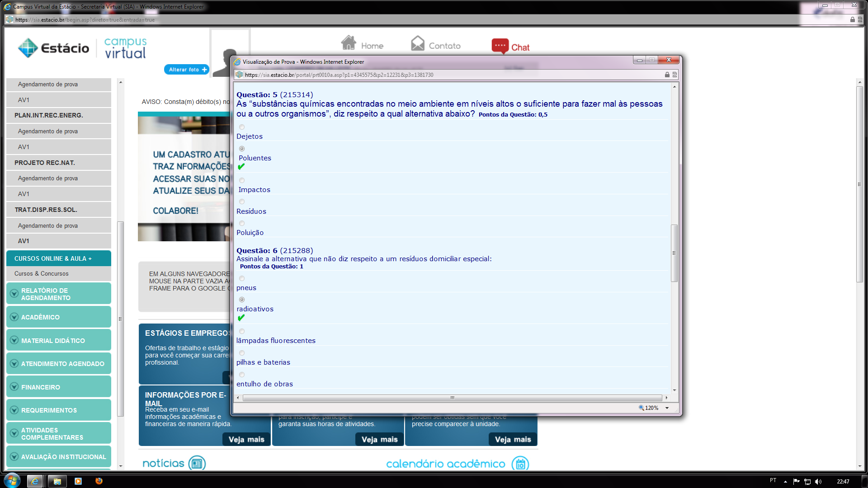Launch media player from taskbar
Viewport: 868px width, 488px height.
pos(78,481)
